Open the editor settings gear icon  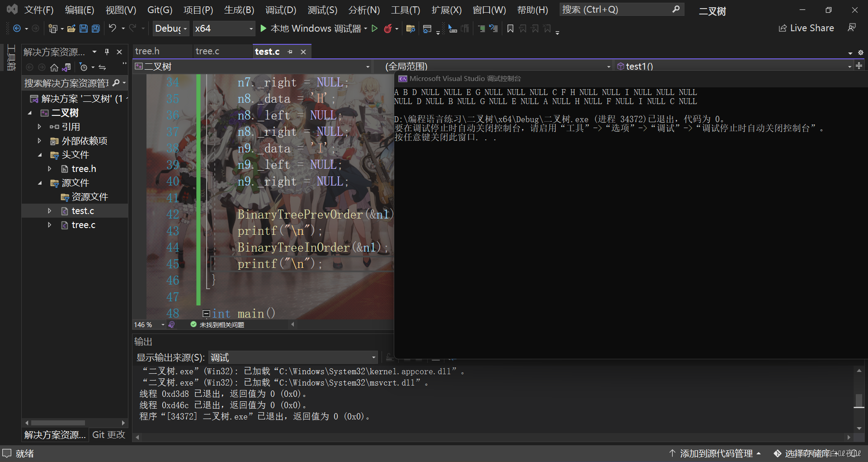tap(861, 52)
